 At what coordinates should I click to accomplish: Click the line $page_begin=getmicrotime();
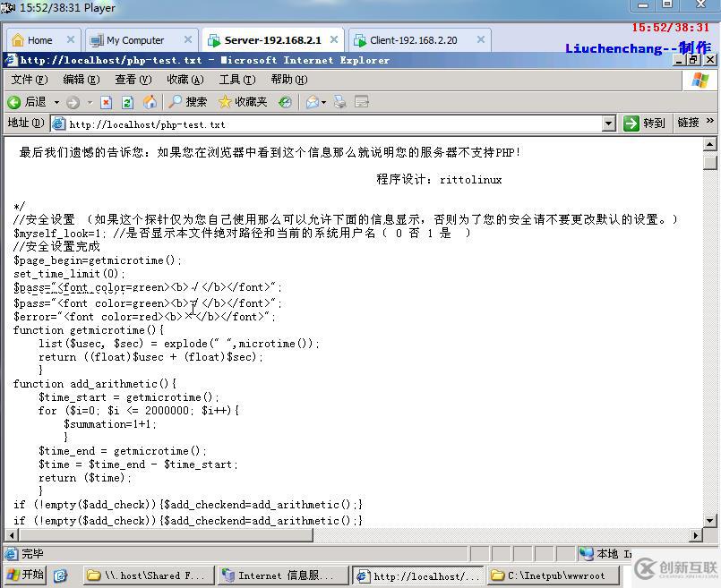[x=98, y=260]
